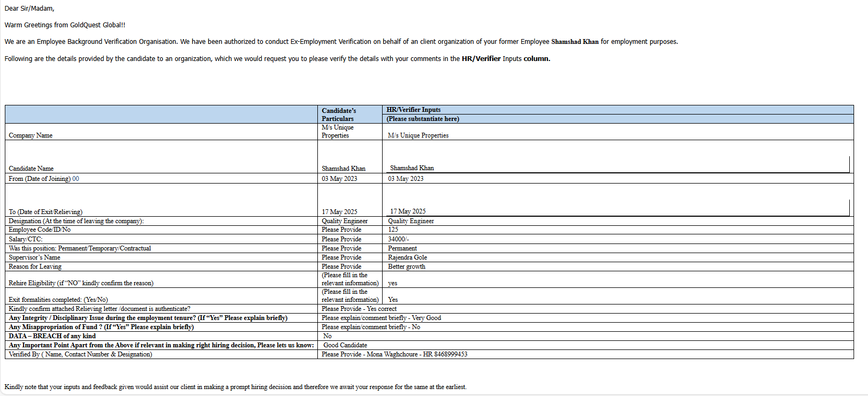Click the bold Shamshad Khan name in intro paragraph
868x396 pixels.
click(574, 42)
